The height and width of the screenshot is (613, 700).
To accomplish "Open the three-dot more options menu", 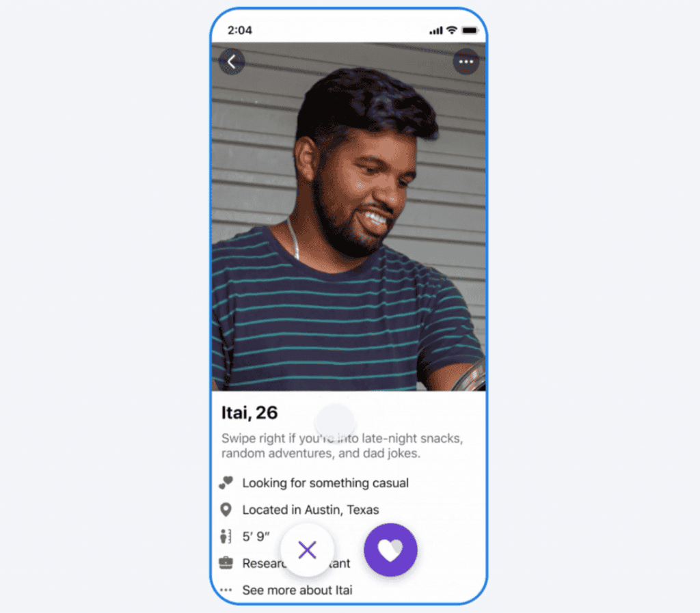I will [x=466, y=62].
